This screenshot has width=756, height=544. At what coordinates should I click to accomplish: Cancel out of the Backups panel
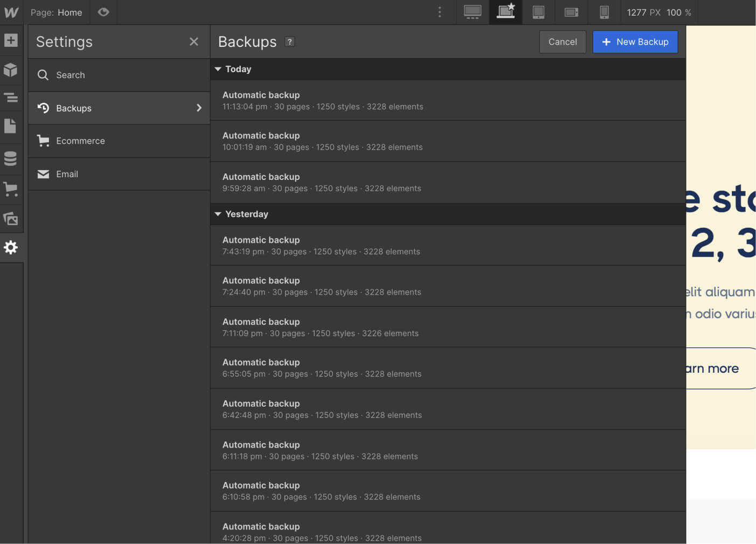(x=563, y=41)
